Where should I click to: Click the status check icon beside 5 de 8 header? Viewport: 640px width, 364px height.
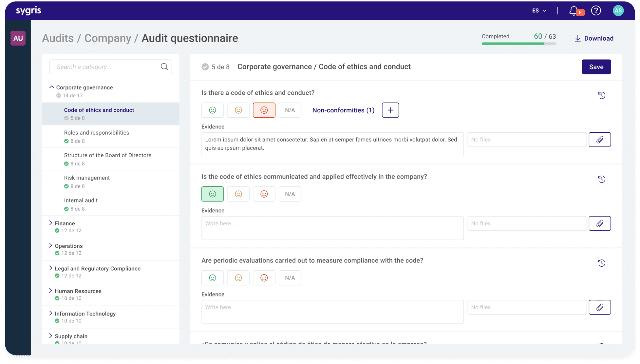pos(205,67)
